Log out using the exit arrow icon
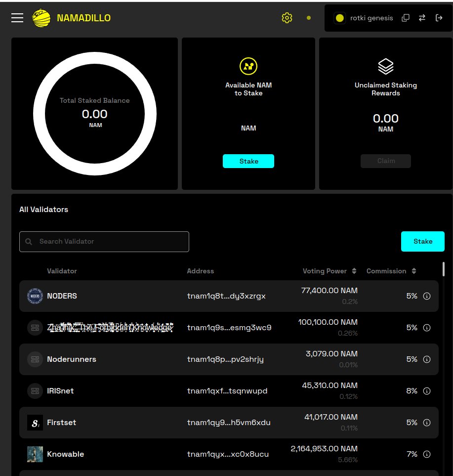Screen dimensions: 453x476 pyautogui.click(x=439, y=17)
